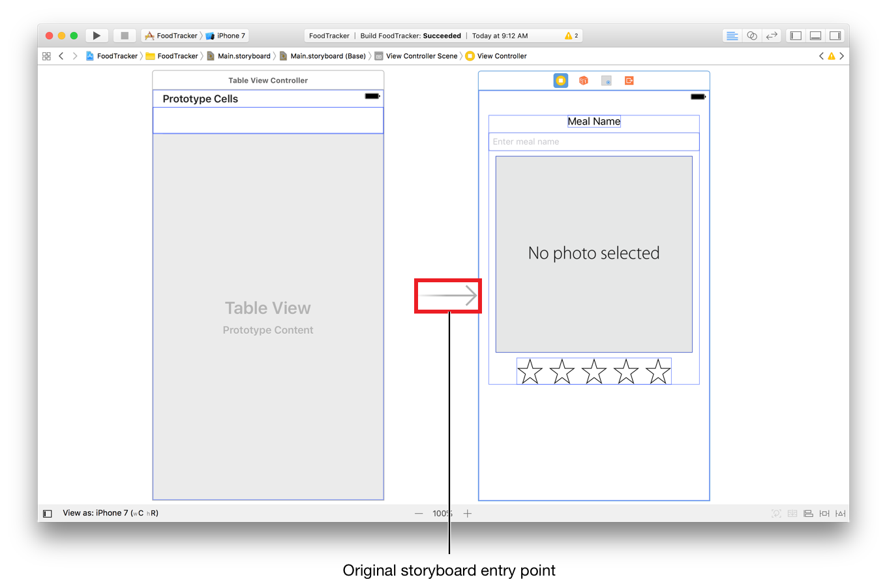Select the First Responder dock icon
Screen dimensions: 887x588
pos(584,81)
